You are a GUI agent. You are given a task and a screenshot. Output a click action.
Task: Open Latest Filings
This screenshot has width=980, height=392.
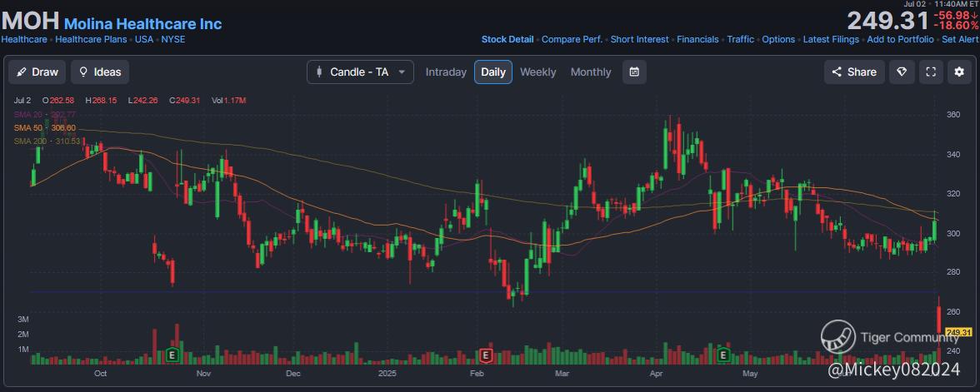(832, 39)
